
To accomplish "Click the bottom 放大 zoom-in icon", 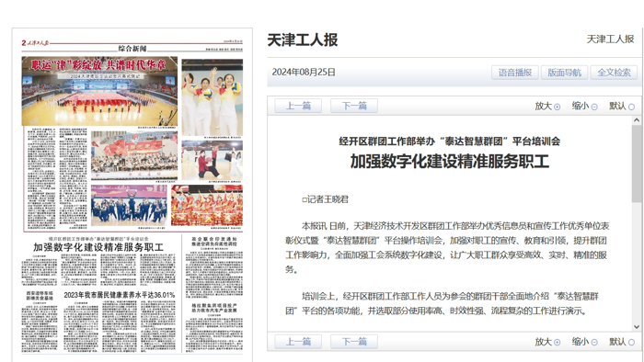I will pos(557,343).
